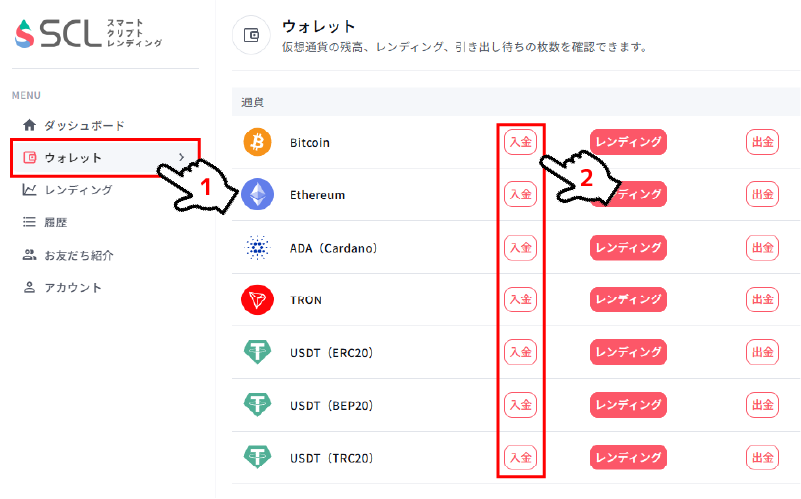Image resolution: width=801 pixels, height=499 pixels.
Task: Click the USDT (BEP20) Tether icon
Action: tap(257, 404)
